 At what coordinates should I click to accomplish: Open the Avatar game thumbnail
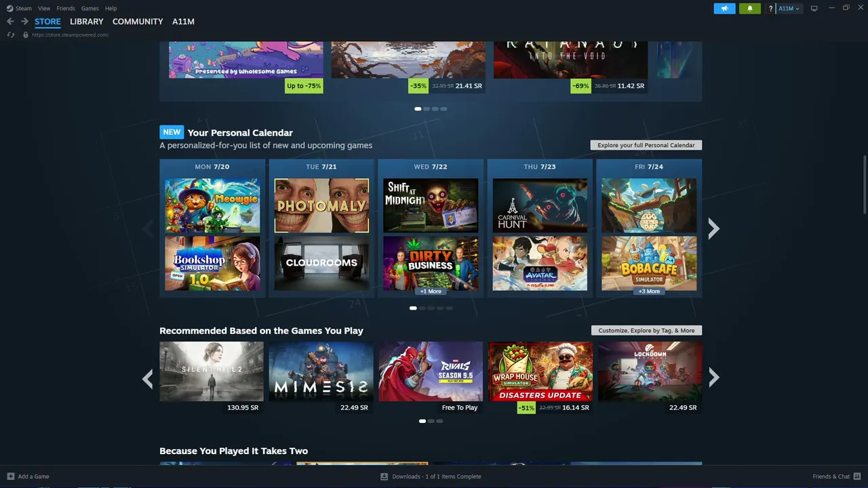[x=540, y=264]
